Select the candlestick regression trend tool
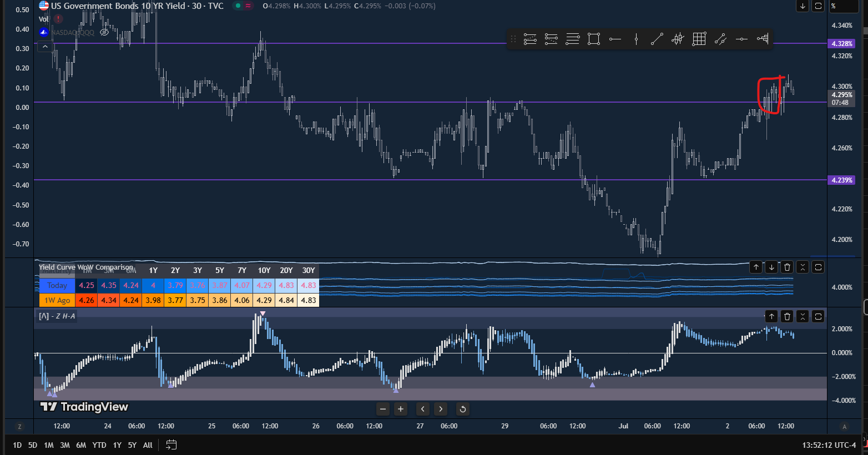This screenshot has width=868, height=455. (678, 39)
